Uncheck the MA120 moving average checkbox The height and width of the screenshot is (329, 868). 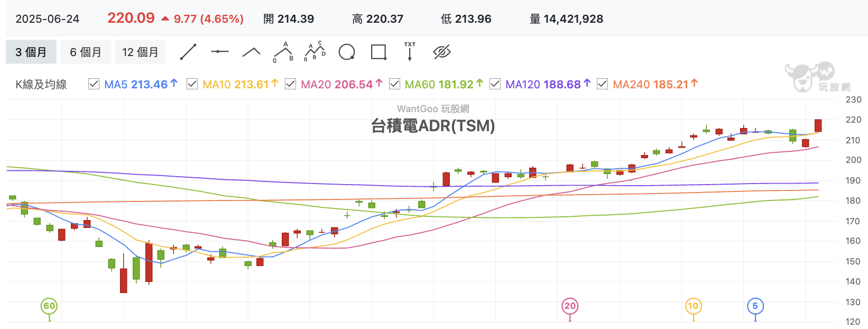pos(495,84)
